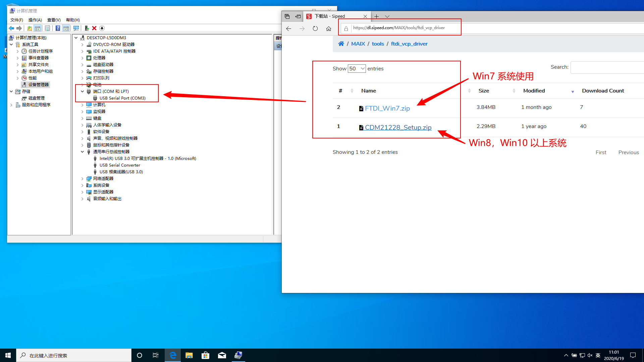Click the home icon in Sipeed breadcrumb
The image size is (644, 362).
pyautogui.click(x=341, y=44)
